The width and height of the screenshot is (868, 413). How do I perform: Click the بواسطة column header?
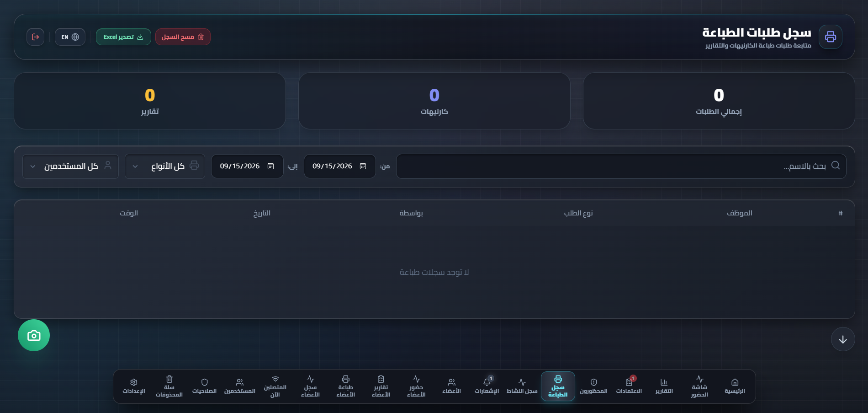click(x=411, y=213)
